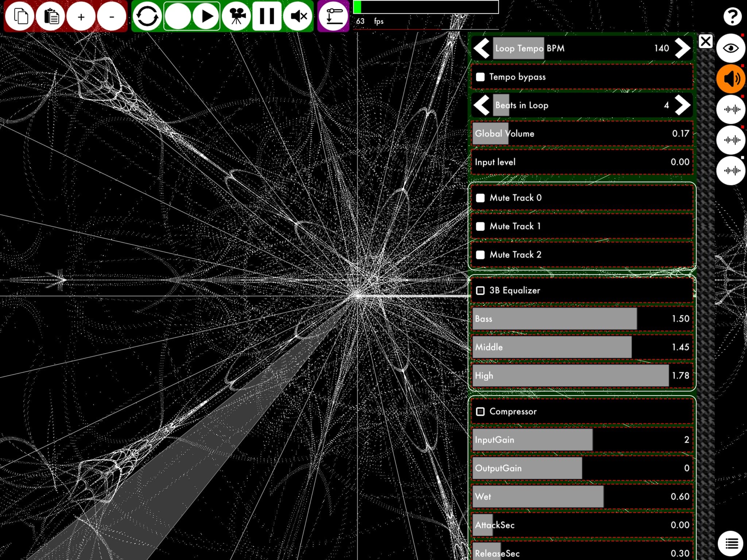Close the audio settings panel
Viewport: 747px width, 560px height.
[x=705, y=42]
